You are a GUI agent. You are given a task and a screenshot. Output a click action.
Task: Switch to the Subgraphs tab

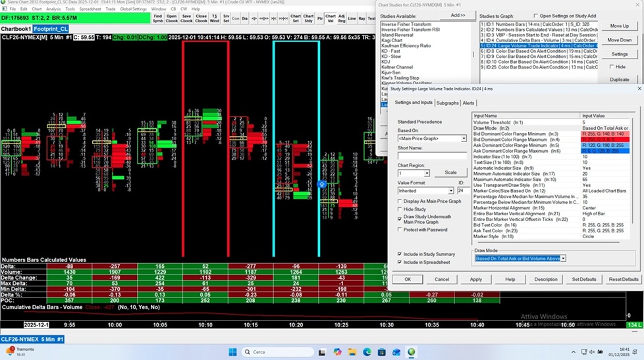[447, 103]
